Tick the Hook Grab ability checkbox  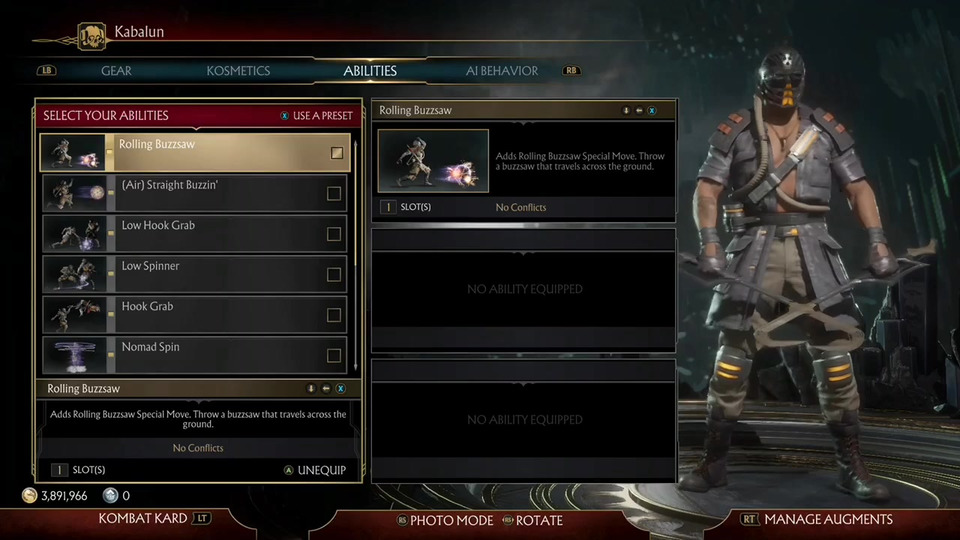point(334,315)
